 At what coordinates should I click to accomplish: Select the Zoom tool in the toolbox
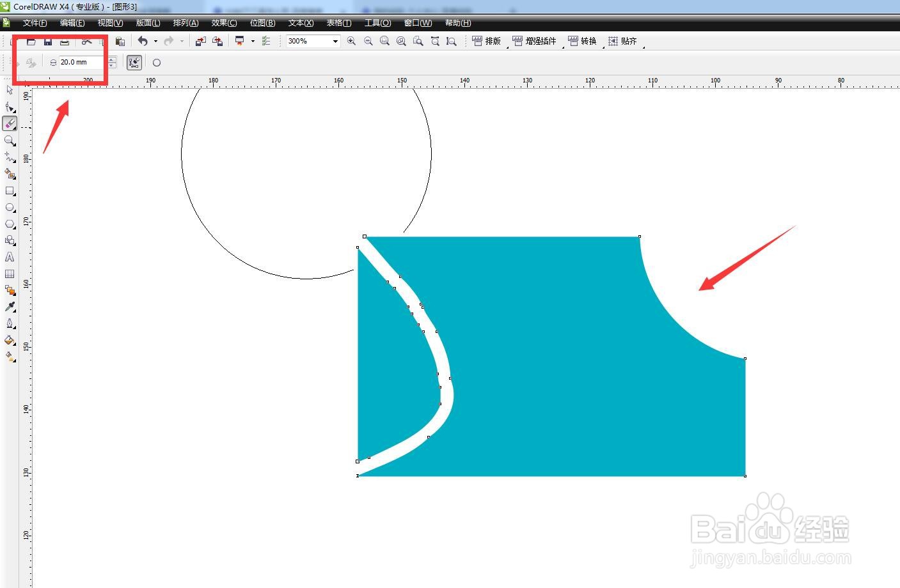click(10, 140)
